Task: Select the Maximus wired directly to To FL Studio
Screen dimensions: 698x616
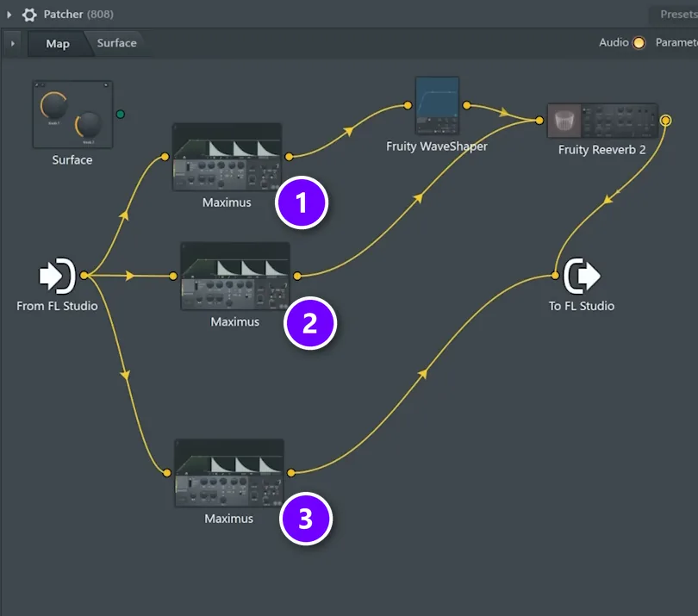Action: point(229,473)
